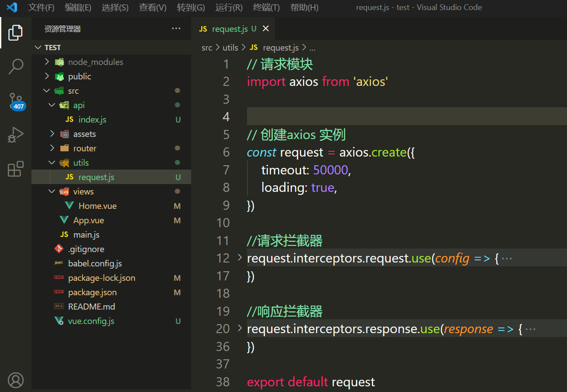Collapse the api folder chevron
The width and height of the screenshot is (567, 392).
(x=52, y=105)
